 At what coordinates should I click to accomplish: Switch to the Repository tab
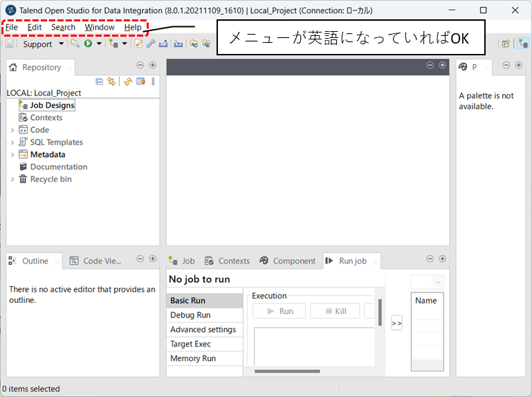pos(42,67)
